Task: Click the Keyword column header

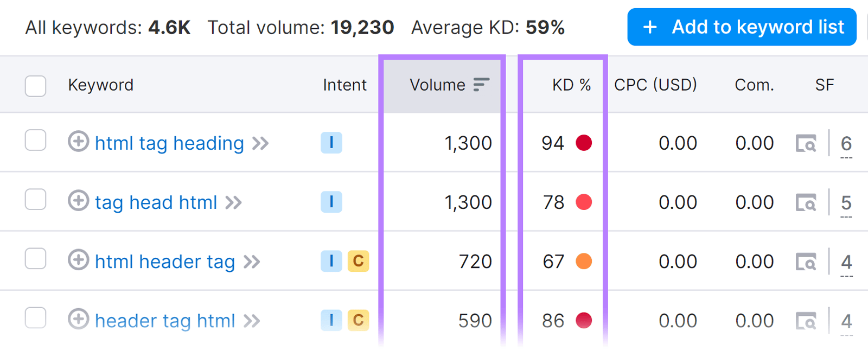Action: (x=100, y=85)
